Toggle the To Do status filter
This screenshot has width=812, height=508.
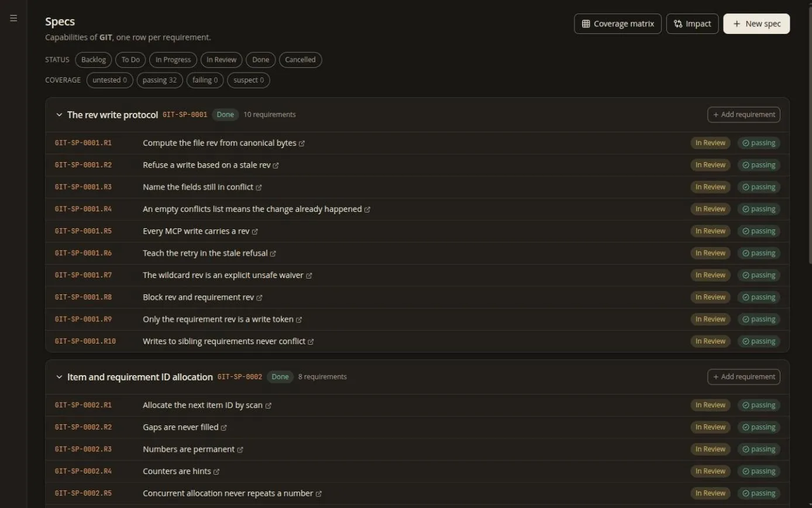point(130,60)
